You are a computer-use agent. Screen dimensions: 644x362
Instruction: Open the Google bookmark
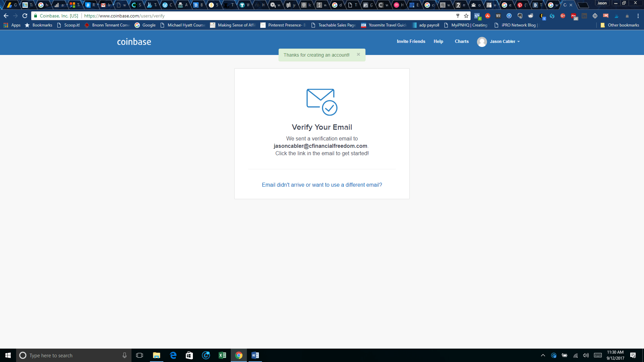click(x=145, y=25)
